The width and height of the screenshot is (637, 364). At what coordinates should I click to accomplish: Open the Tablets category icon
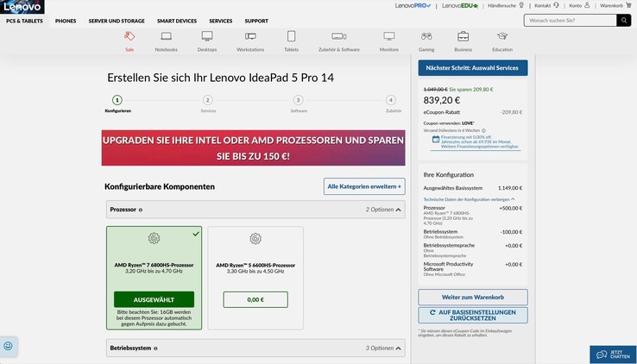pyautogui.click(x=291, y=36)
